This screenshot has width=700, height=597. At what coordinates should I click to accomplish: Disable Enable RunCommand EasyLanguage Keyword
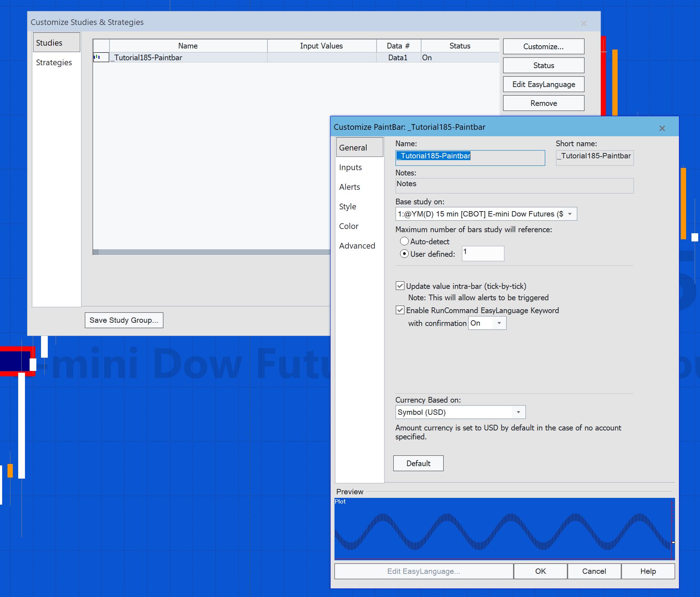coord(400,310)
